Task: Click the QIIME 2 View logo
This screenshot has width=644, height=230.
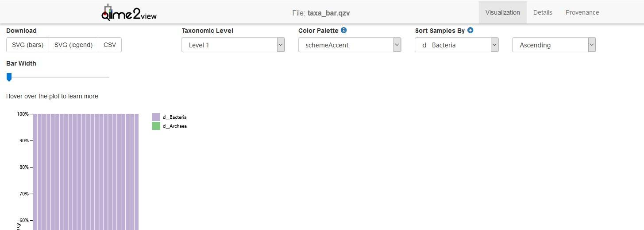Action: (129, 13)
